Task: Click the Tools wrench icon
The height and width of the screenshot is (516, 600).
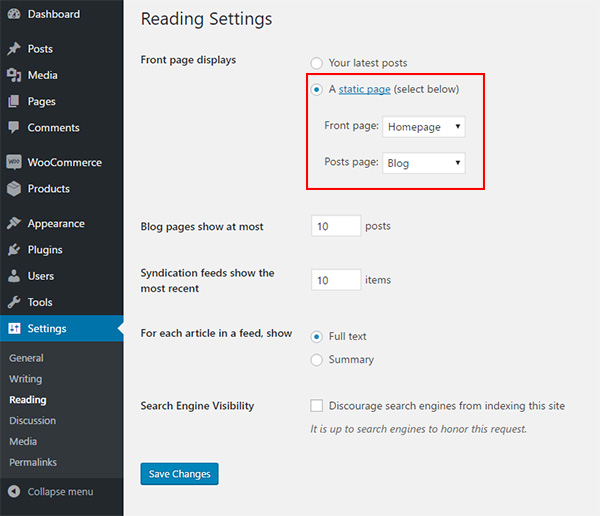Action: [14, 302]
